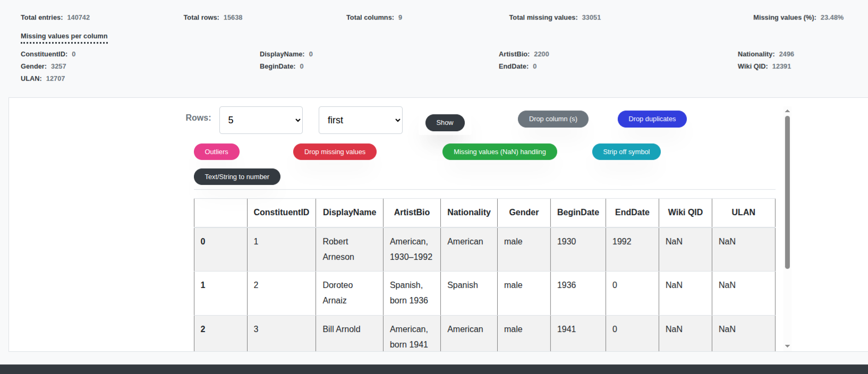Click the Show button
The image size is (868, 374).
[445, 123]
